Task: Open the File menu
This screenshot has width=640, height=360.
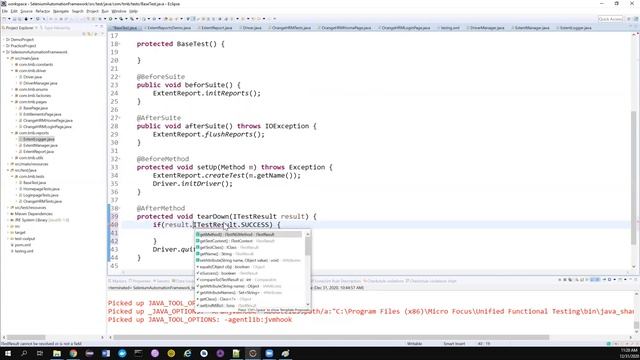Action: pyautogui.click(x=4, y=11)
